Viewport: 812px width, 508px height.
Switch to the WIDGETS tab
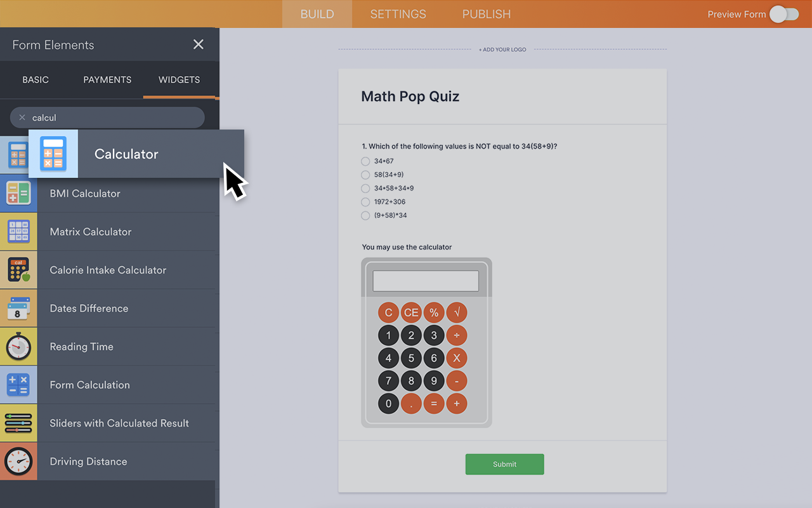point(179,79)
